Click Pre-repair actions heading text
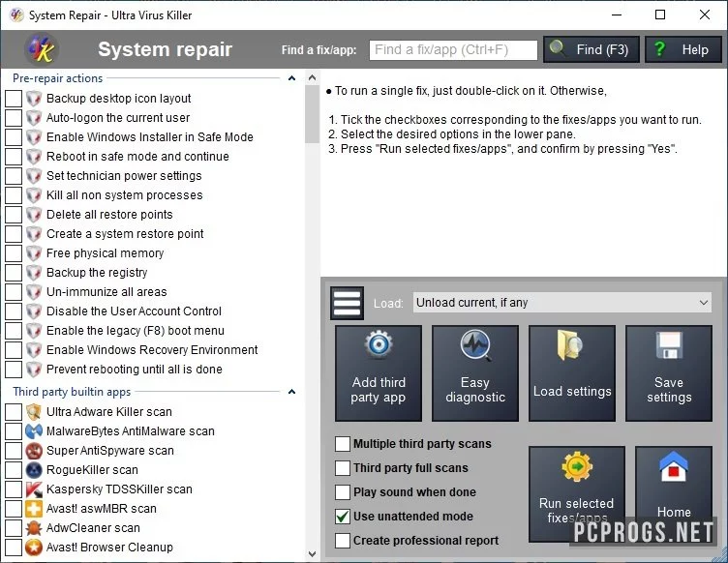This screenshot has width=728, height=563. (57, 78)
